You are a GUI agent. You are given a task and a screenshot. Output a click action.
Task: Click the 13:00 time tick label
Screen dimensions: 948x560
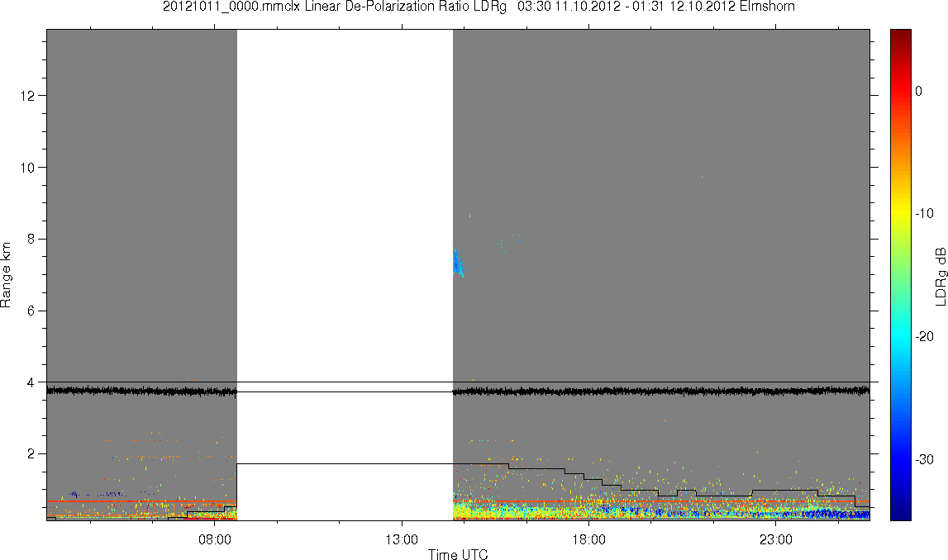[402, 539]
